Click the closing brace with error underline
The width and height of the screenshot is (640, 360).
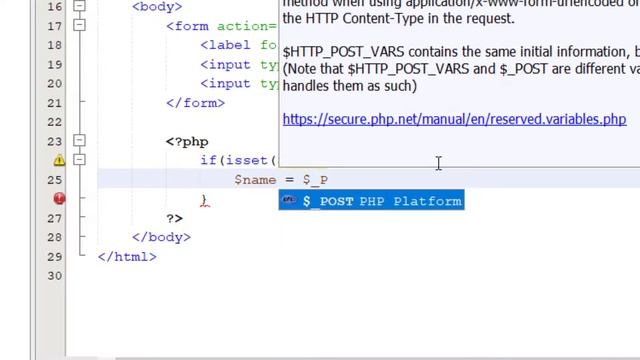pyautogui.click(x=204, y=200)
